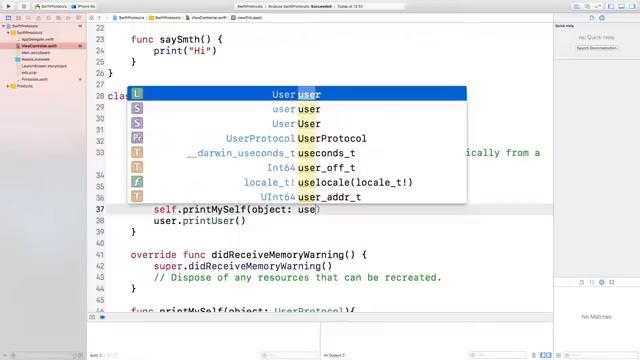Select ViewController.swift in navigator
The image size is (640, 360).
pyautogui.click(x=39, y=46)
